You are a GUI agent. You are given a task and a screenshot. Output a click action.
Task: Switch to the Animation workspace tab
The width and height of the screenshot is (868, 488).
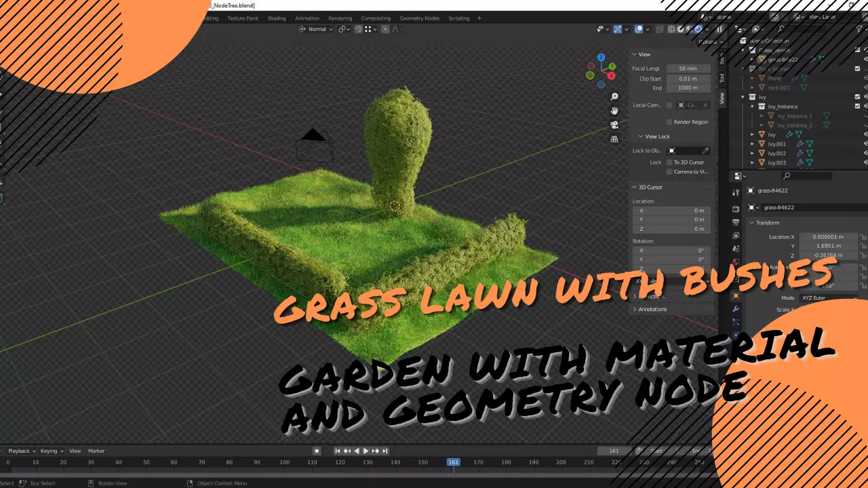(x=307, y=18)
